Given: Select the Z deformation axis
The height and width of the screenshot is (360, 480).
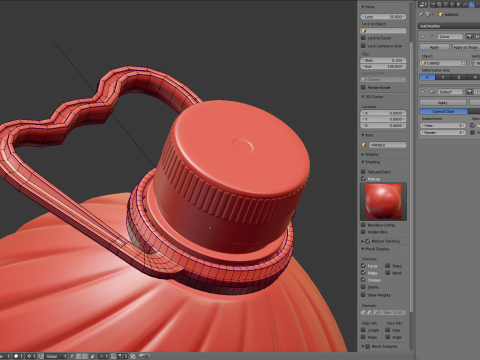Looking at the screenshot, I should (459, 77).
